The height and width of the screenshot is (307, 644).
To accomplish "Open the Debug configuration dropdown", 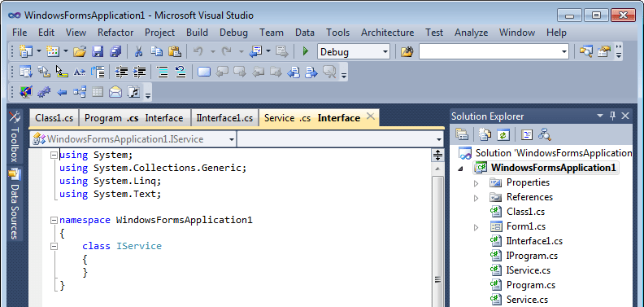I will (385, 52).
